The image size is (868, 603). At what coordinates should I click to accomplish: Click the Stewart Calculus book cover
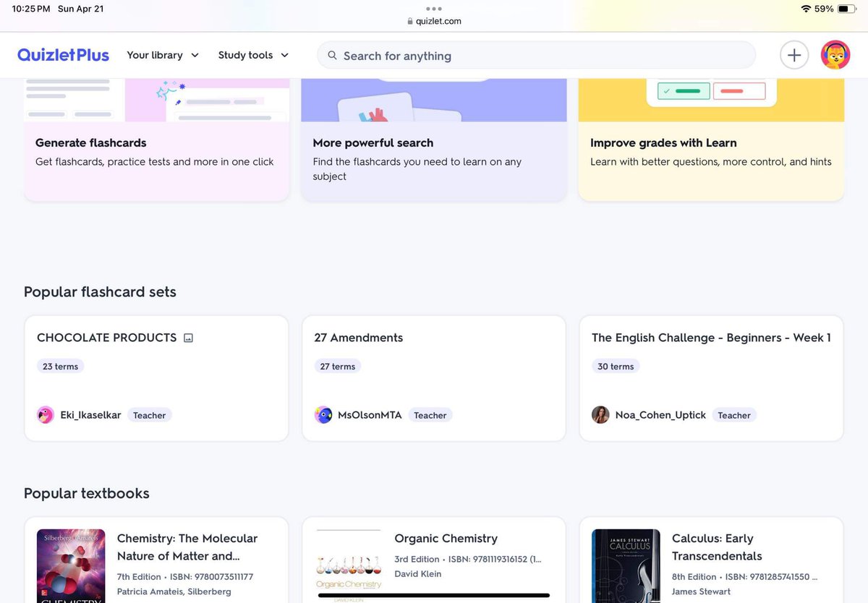click(626, 566)
